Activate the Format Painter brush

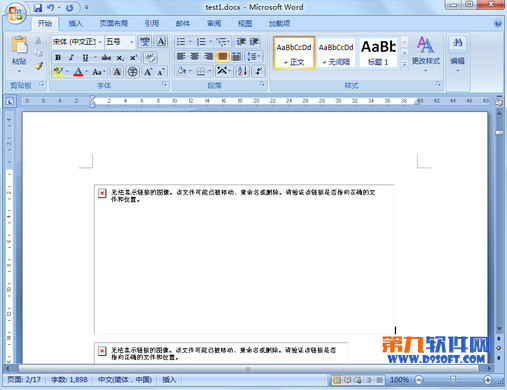38,66
